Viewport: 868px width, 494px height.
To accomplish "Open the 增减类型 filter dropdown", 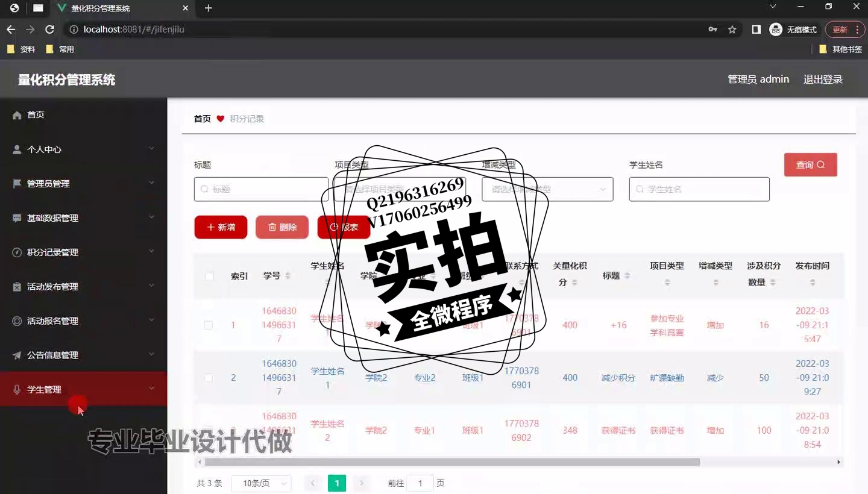I will pyautogui.click(x=547, y=189).
